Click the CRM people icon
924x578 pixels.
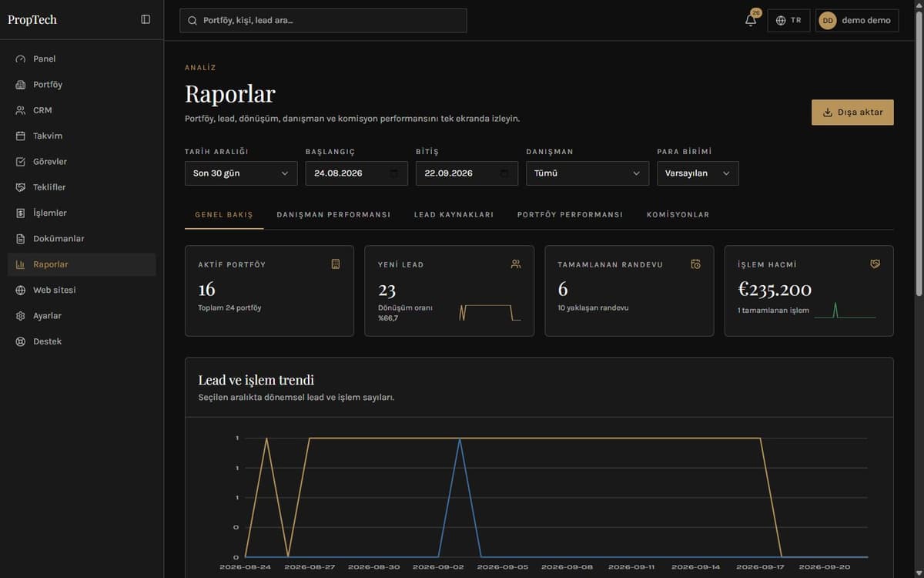point(21,110)
